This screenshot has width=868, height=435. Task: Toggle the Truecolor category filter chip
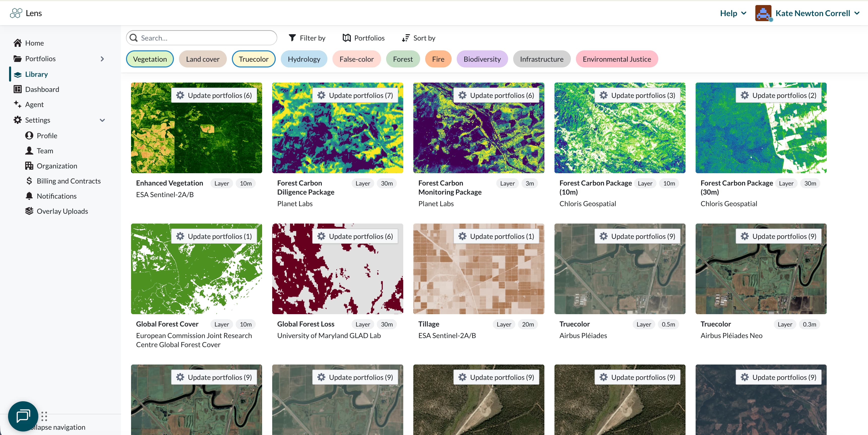tap(253, 59)
